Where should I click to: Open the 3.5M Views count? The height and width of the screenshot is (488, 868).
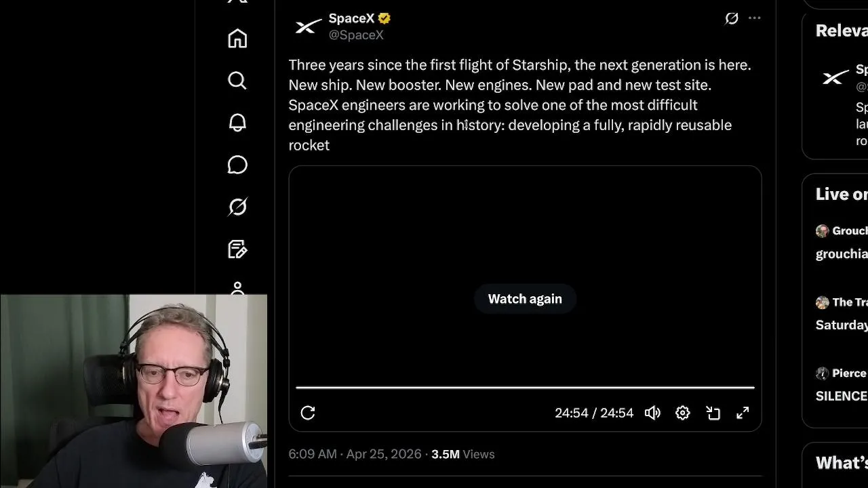pos(462,454)
